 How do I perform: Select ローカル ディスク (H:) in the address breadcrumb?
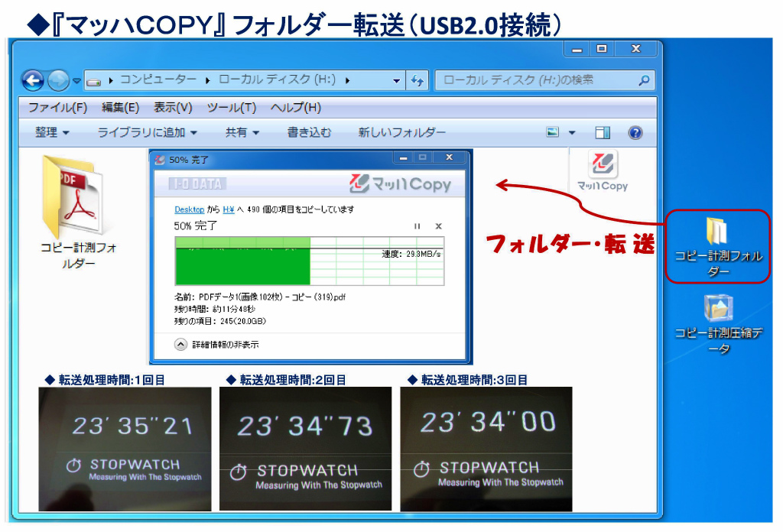tap(277, 79)
